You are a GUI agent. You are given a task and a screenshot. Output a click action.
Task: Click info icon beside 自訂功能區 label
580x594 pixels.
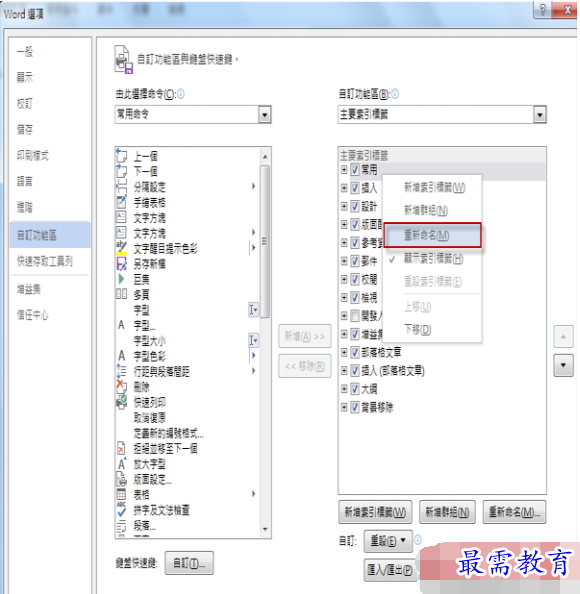(x=395, y=94)
